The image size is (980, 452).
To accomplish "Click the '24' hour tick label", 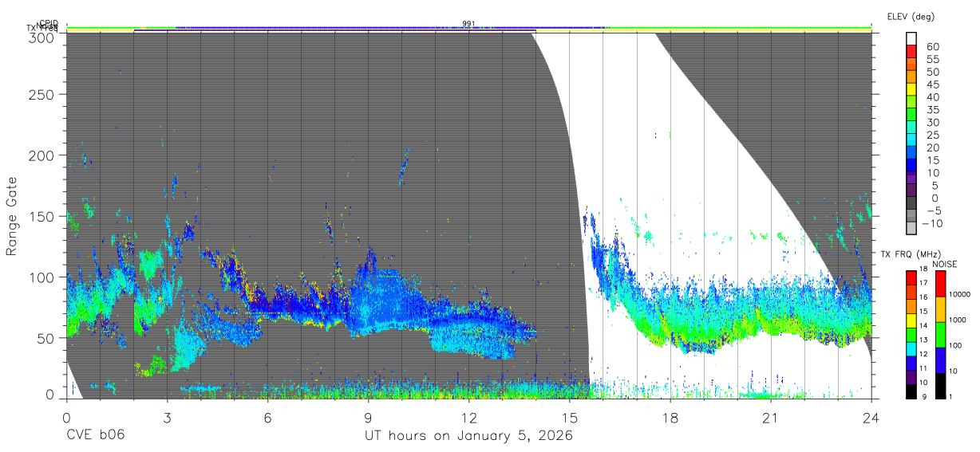I will (871, 417).
